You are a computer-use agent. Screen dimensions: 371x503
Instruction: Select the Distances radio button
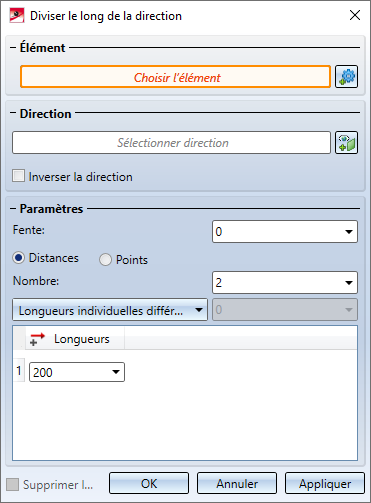(18, 258)
